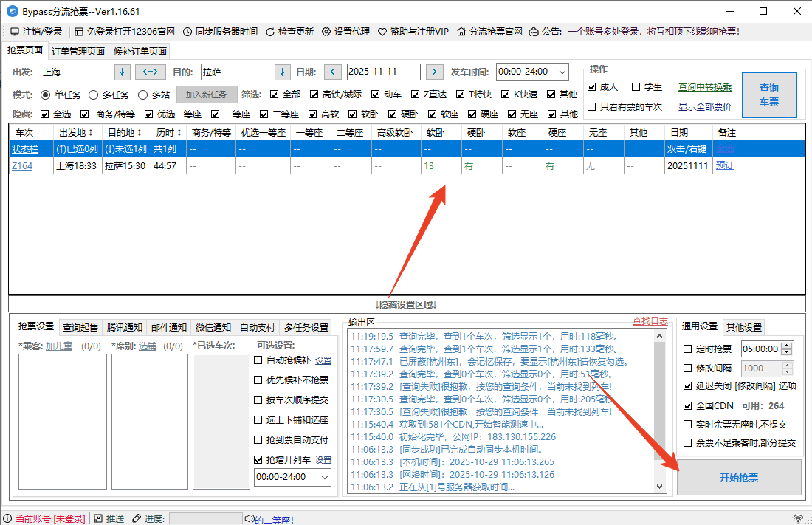
Task: Select the 多任务 mode radio button
Action: click(x=94, y=95)
